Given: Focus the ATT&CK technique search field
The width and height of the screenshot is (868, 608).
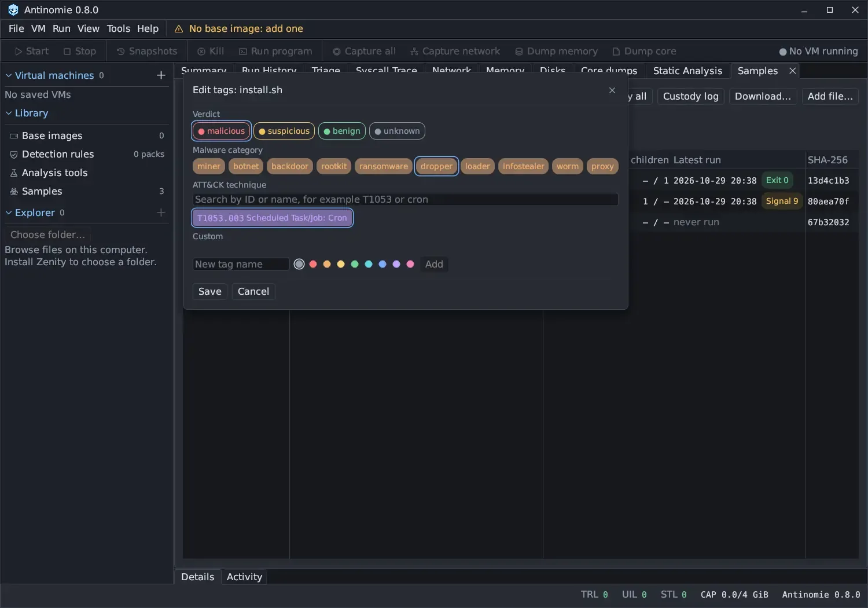Looking at the screenshot, I should click(405, 199).
